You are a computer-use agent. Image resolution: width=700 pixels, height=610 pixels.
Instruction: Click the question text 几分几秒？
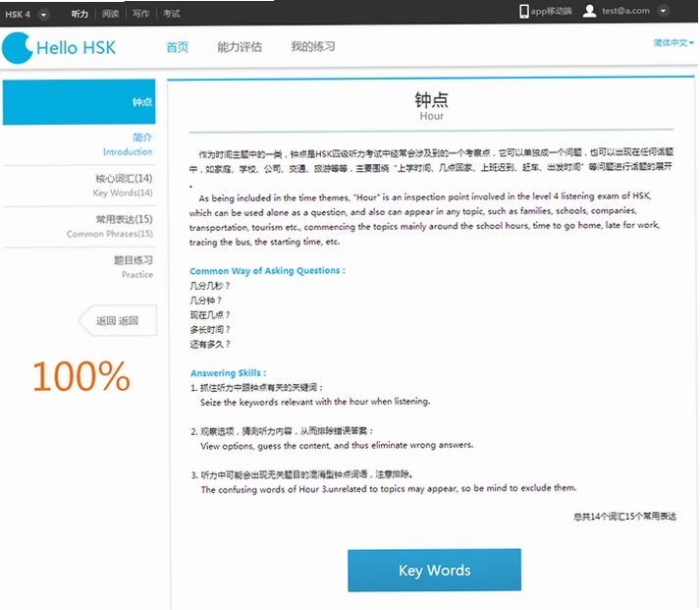(x=210, y=286)
